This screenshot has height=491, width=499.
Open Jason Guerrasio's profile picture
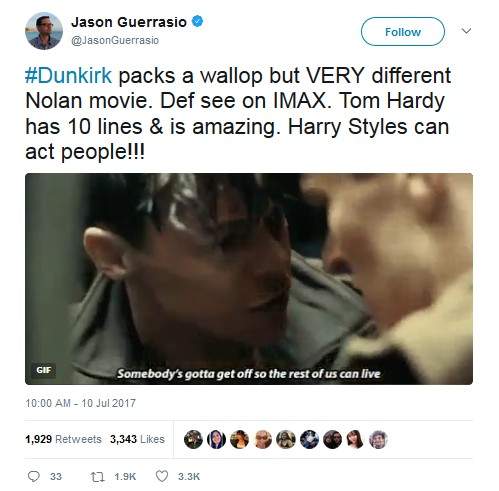pyautogui.click(x=44, y=31)
